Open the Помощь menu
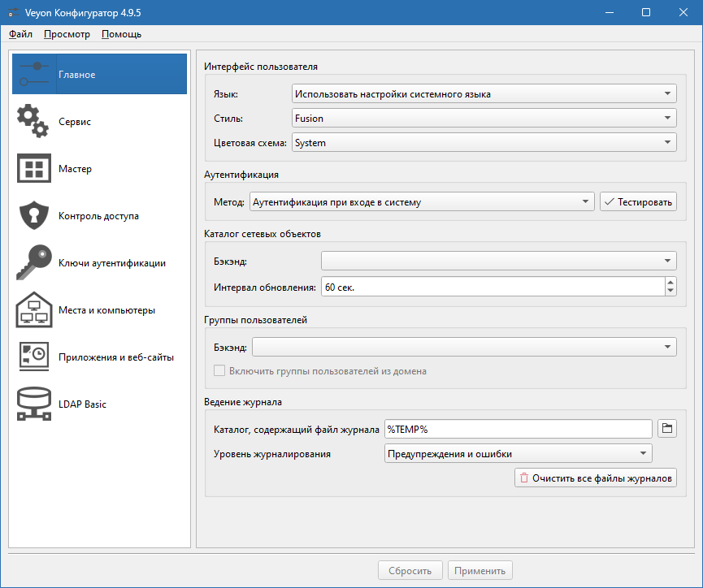 point(122,34)
